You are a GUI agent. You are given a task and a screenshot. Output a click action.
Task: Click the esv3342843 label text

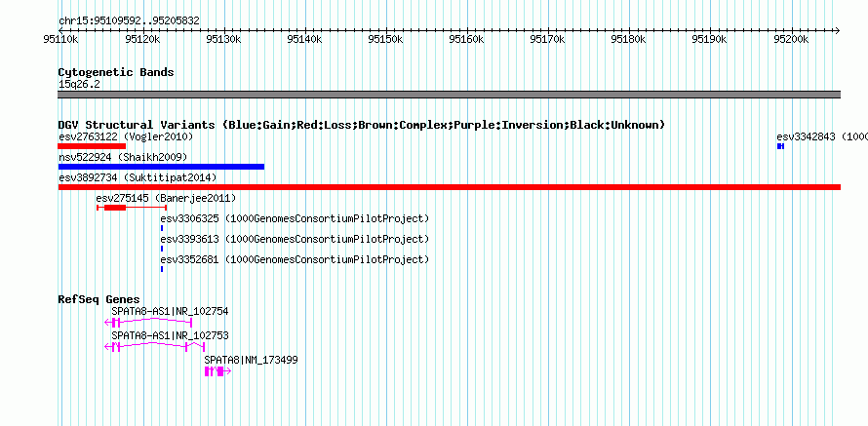[822, 136]
